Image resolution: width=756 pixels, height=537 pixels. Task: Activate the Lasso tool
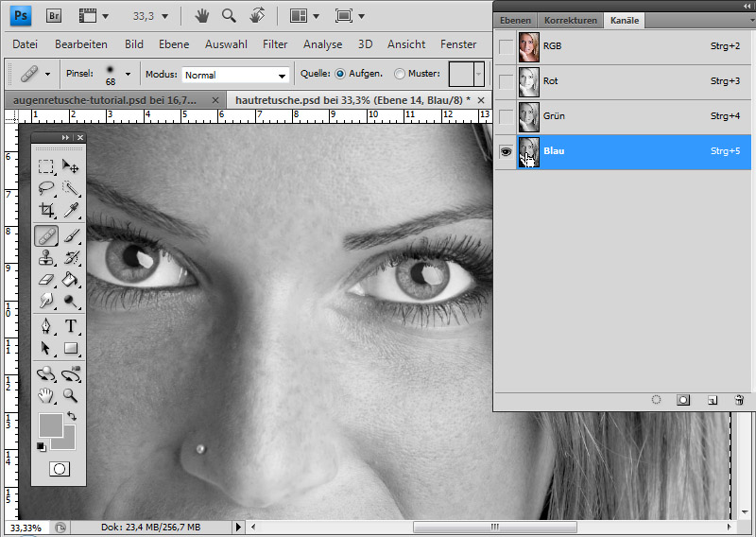45,188
